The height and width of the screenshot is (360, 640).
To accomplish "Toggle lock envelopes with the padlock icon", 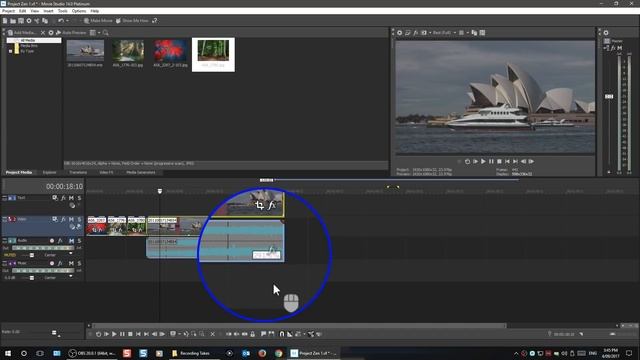I will [253, 334].
